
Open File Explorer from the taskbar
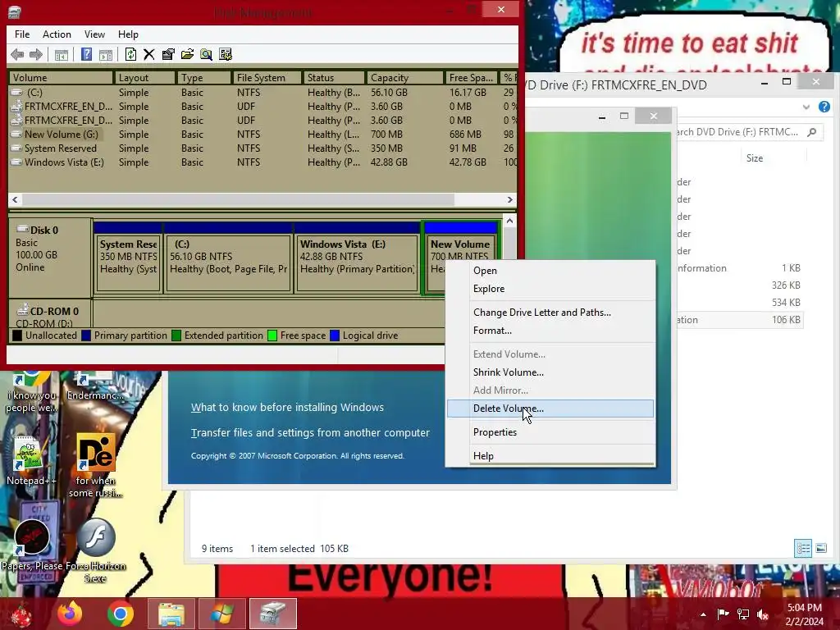[x=171, y=614]
